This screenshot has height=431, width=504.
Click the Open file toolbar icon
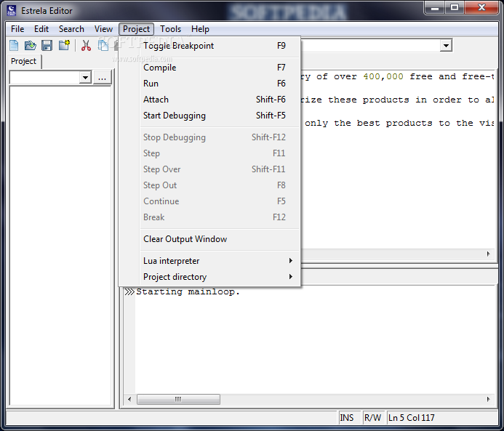click(x=31, y=46)
